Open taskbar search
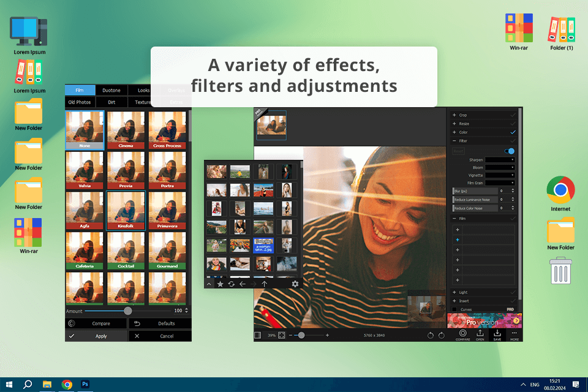This screenshot has width=588, height=392. tap(28, 384)
